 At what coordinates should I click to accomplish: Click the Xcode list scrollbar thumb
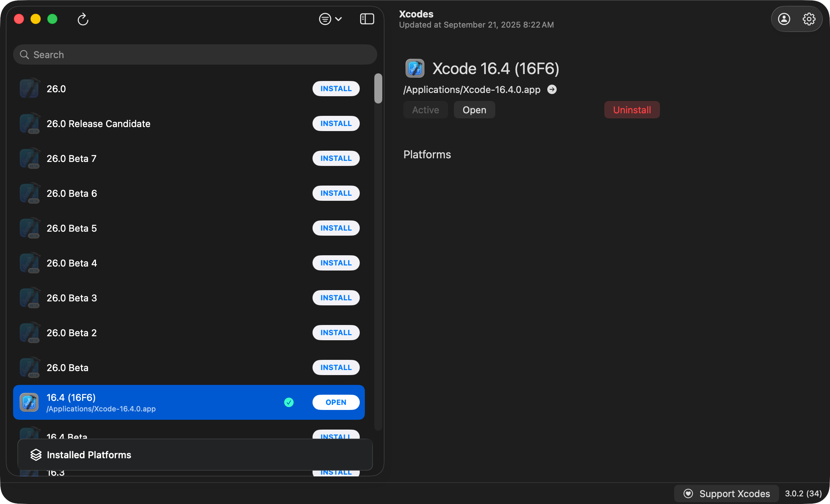pyautogui.click(x=378, y=89)
